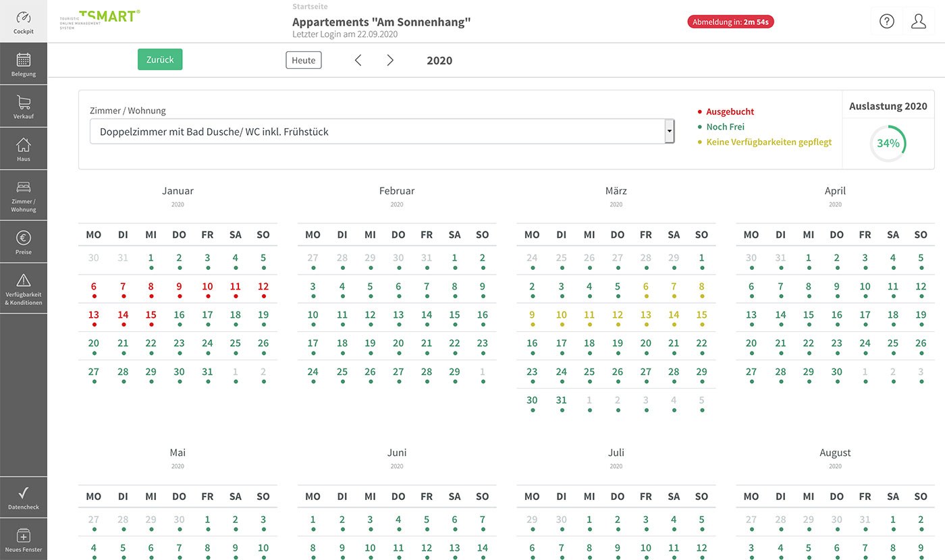
Task: Expand the Zimmer / Wohnung room dropdown
Action: coord(377,132)
